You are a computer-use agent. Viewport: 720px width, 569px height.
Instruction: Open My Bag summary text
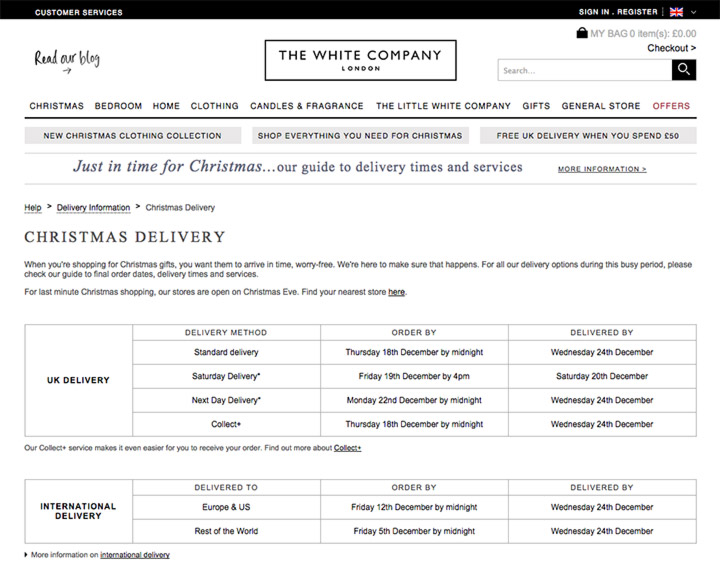643,34
